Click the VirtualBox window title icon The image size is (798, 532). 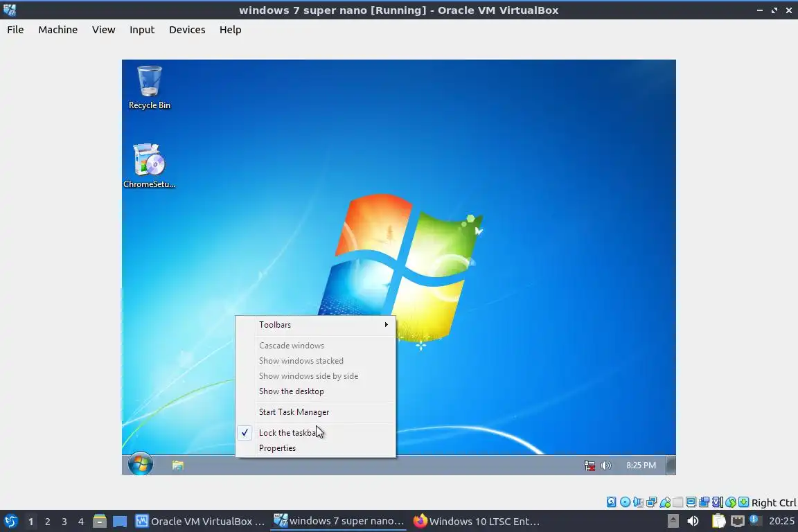click(x=10, y=10)
